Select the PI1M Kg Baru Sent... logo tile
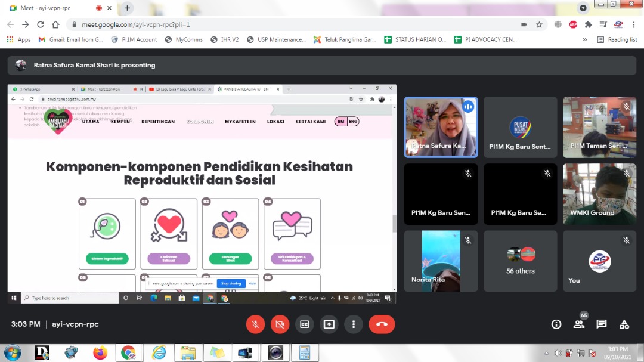The image size is (644, 362). 521,128
